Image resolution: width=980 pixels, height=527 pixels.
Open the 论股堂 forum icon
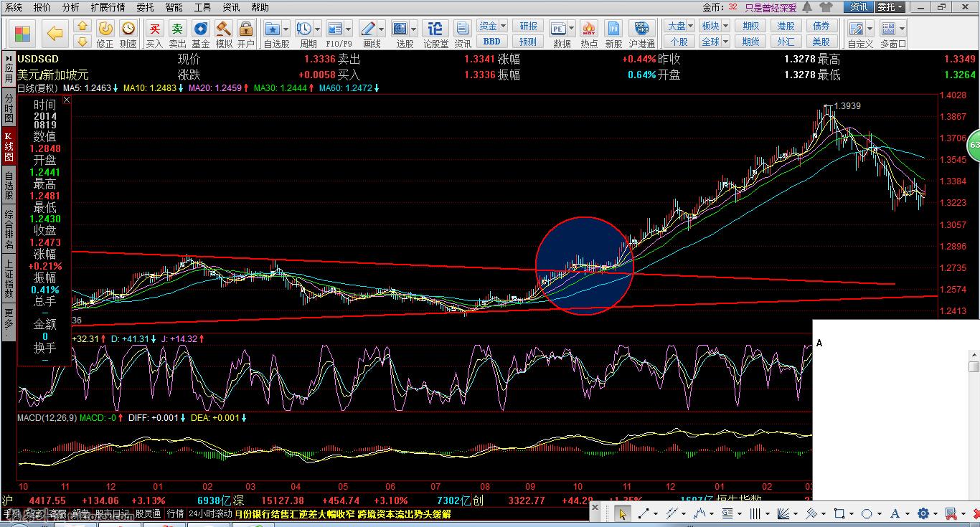435,29
